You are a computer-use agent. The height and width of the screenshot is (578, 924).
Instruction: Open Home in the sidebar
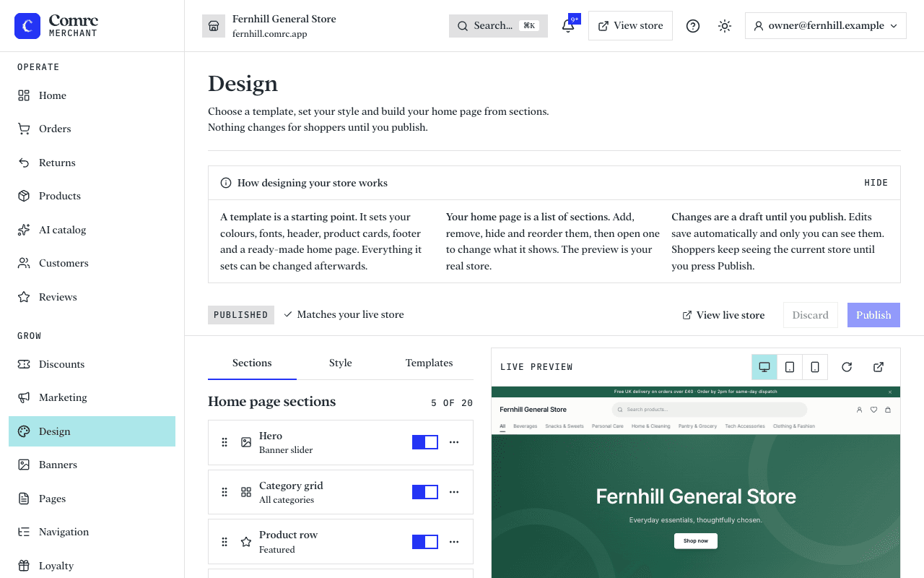pyautogui.click(x=92, y=95)
